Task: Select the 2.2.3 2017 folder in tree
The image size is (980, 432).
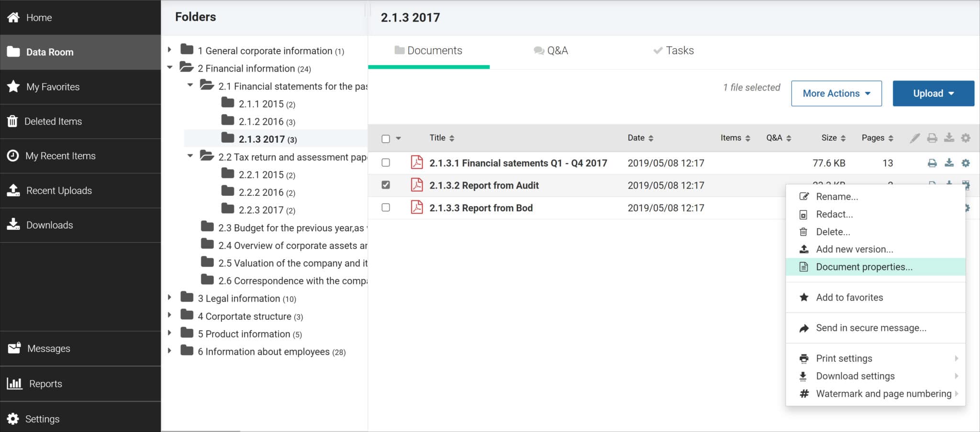Action: click(261, 210)
